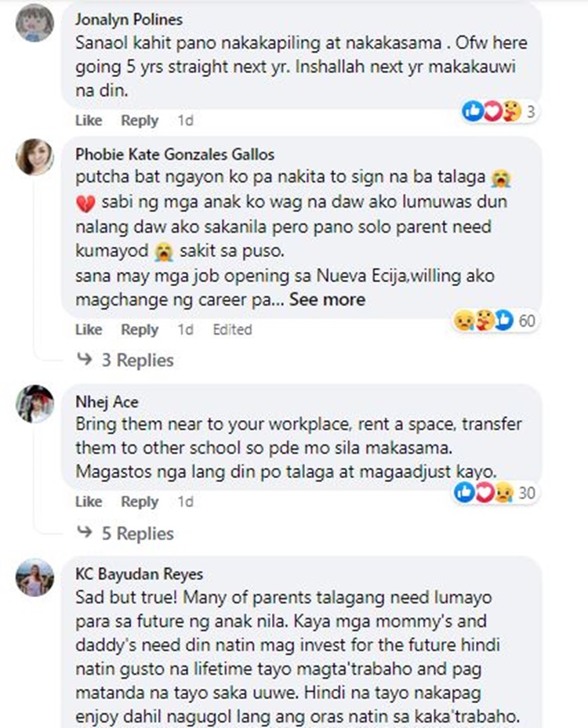Like Phobie Kate Gonzales Gallos' comment
The width and height of the screenshot is (588, 728).
pos(89,329)
